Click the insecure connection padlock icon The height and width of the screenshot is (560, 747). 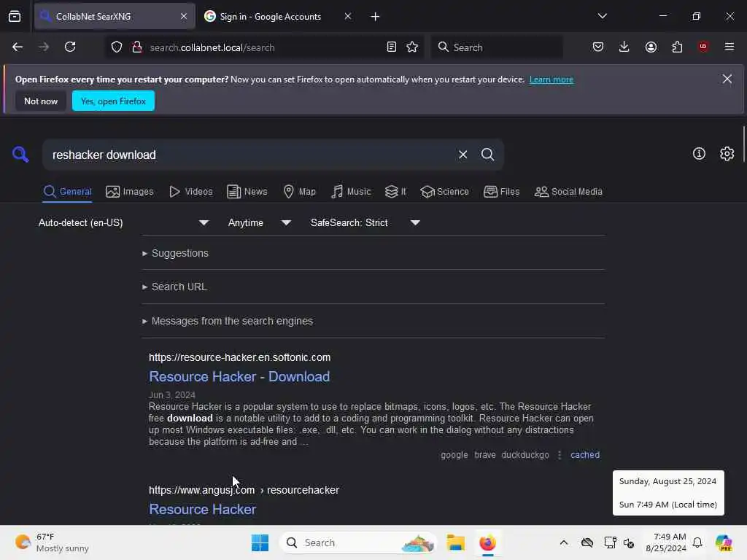pyautogui.click(x=136, y=47)
